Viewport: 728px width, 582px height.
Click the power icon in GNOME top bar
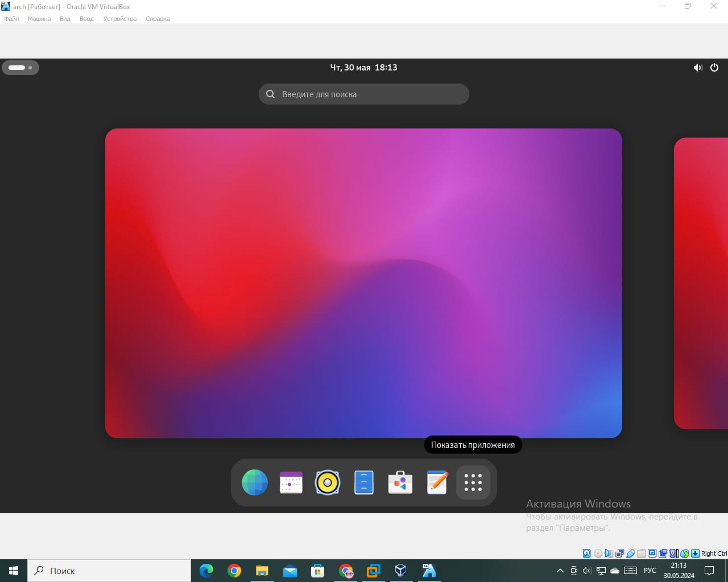coord(714,68)
